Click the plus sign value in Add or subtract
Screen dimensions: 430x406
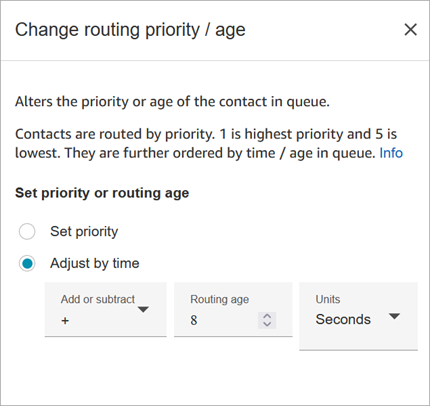pyautogui.click(x=65, y=321)
